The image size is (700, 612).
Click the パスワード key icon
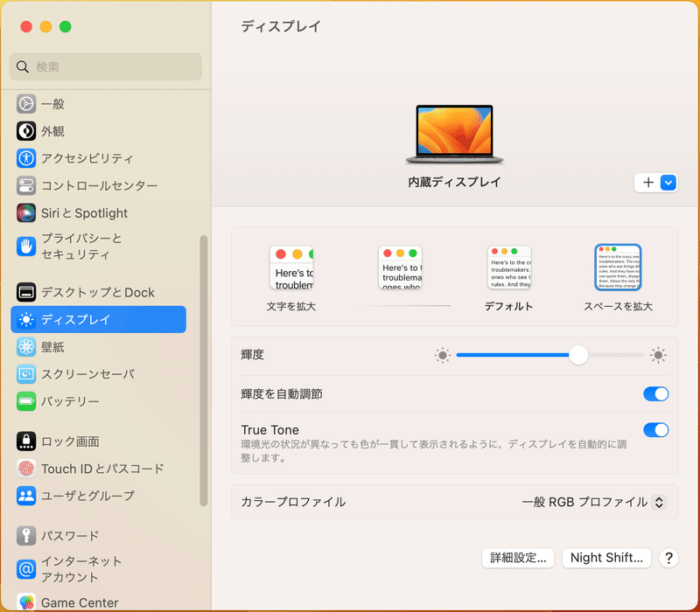coord(26,535)
